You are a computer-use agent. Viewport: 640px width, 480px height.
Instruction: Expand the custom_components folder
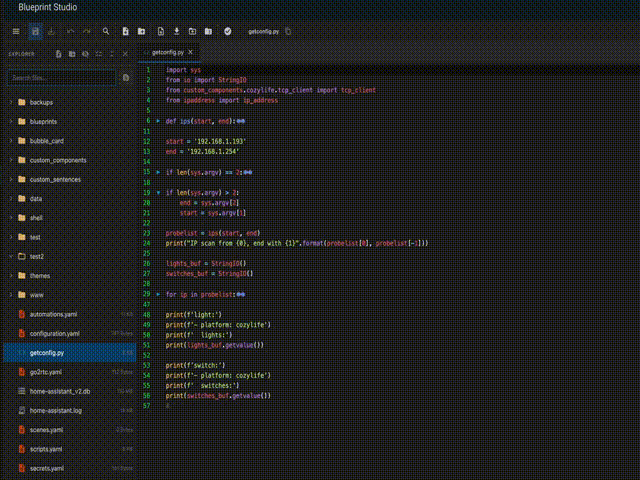pyautogui.click(x=10, y=160)
